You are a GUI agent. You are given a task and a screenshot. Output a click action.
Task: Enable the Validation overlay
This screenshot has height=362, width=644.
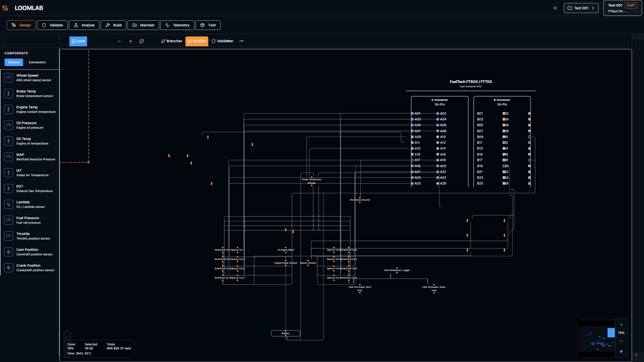click(x=222, y=41)
